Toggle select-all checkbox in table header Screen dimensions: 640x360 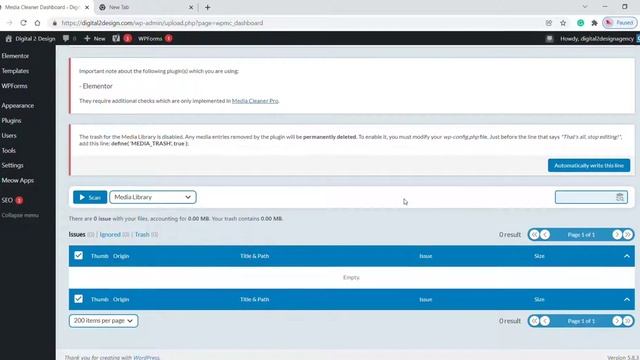pos(78,256)
